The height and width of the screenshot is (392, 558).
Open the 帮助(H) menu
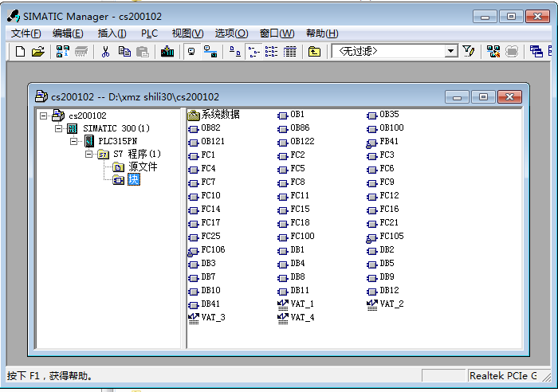pyautogui.click(x=322, y=33)
